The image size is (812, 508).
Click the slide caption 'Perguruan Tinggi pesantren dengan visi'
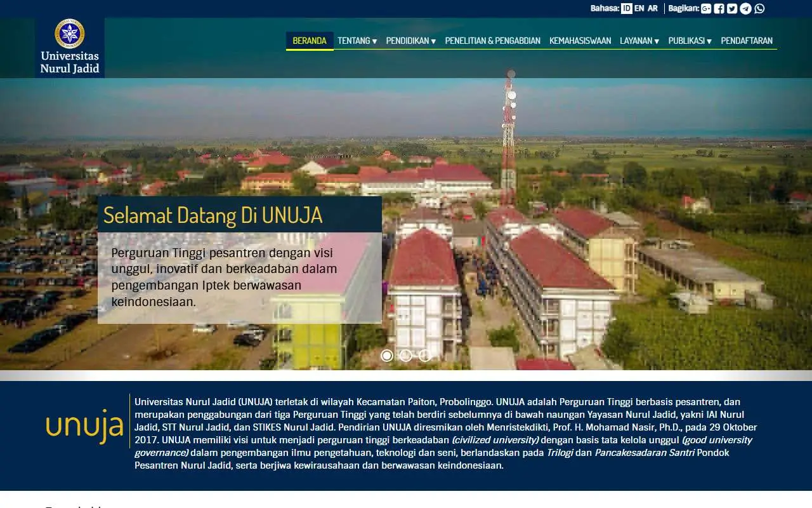222,252
